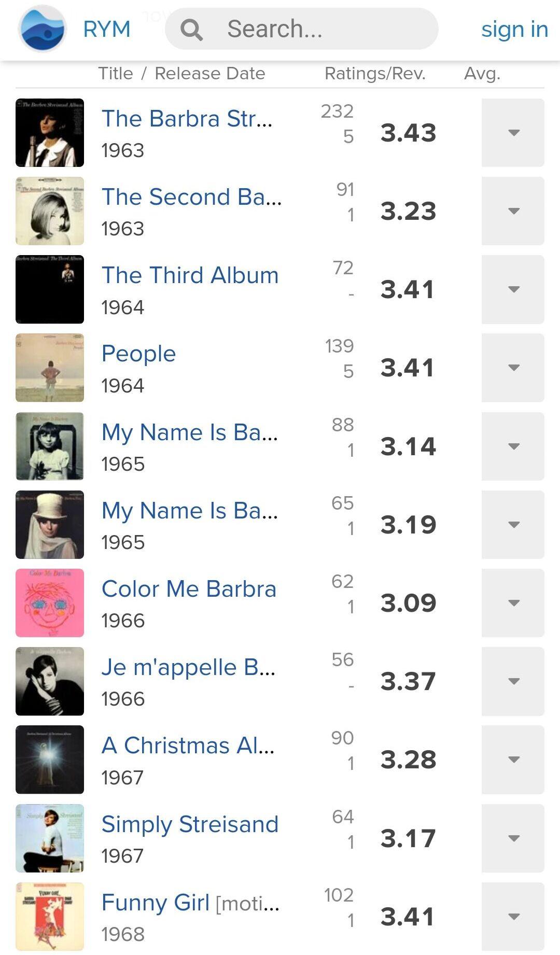
Task: Open the Simply Streisand album cover
Action: pos(50,838)
